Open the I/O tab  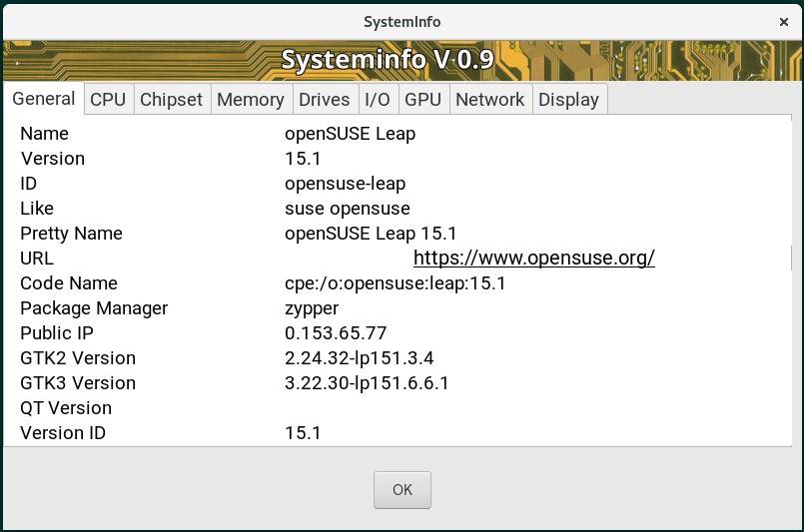tap(377, 99)
